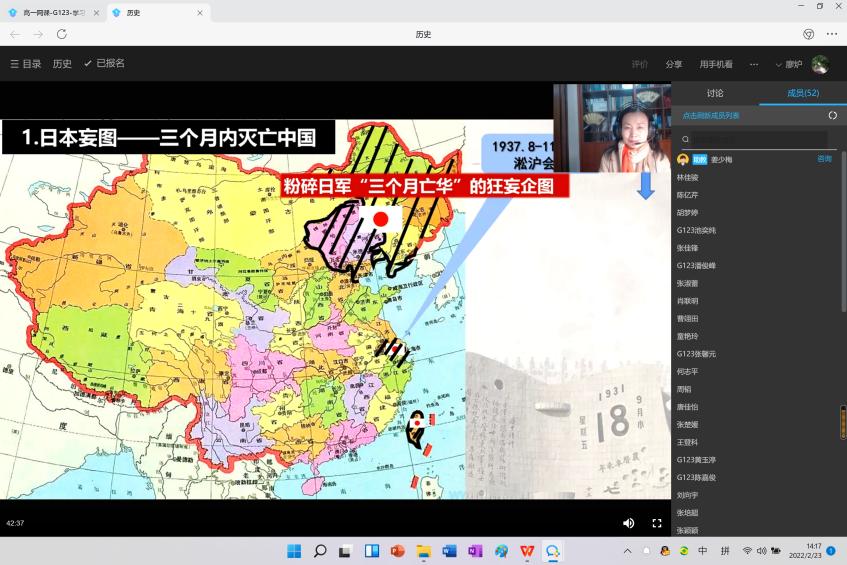Open the browser three-dot settings menu
Image resolution: width=847 pixels, height=565 pixels.
tap(832, 34)
